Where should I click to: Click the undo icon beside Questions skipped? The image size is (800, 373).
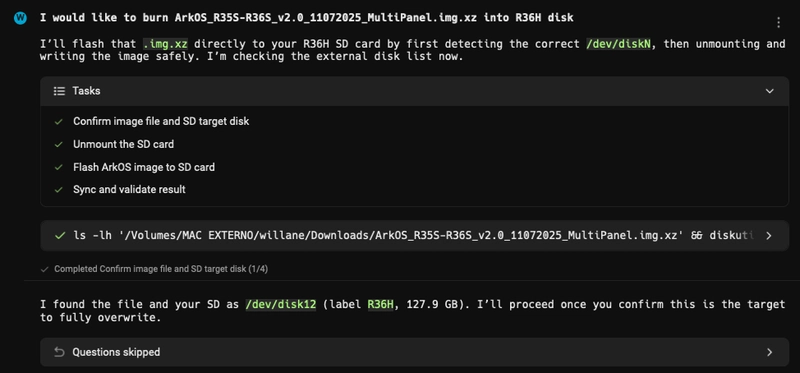59,352
